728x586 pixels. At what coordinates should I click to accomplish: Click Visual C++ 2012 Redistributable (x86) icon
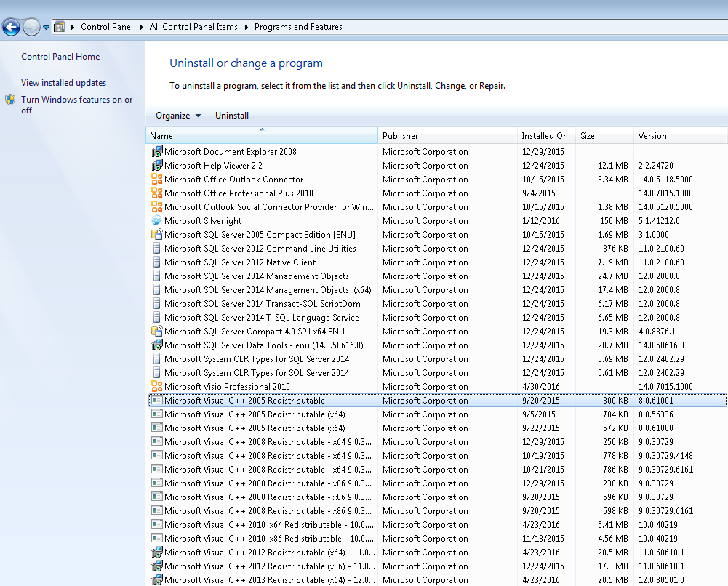tap(157, 566)
